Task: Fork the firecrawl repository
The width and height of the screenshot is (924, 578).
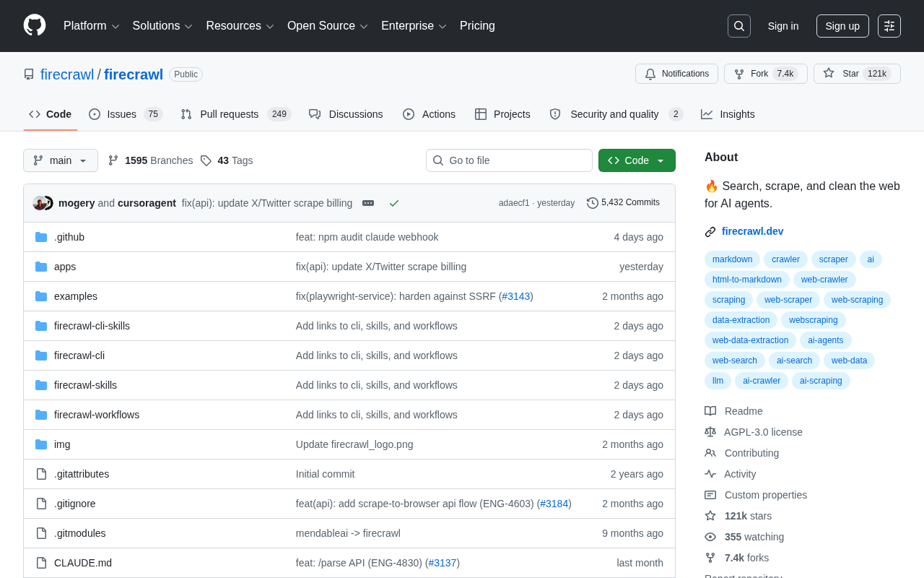Action: [x=766, y=74]
